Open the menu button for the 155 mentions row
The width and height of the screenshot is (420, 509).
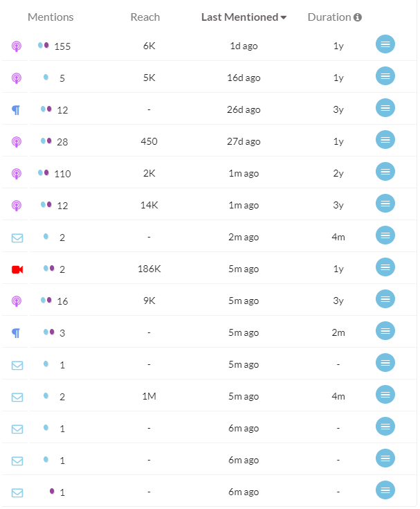385,44
